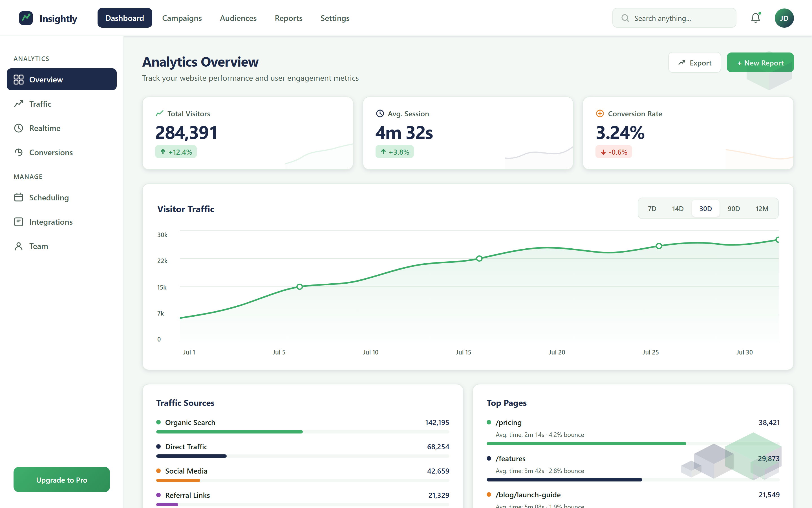Click the Direct Traffic progress bar

point(303,456)
